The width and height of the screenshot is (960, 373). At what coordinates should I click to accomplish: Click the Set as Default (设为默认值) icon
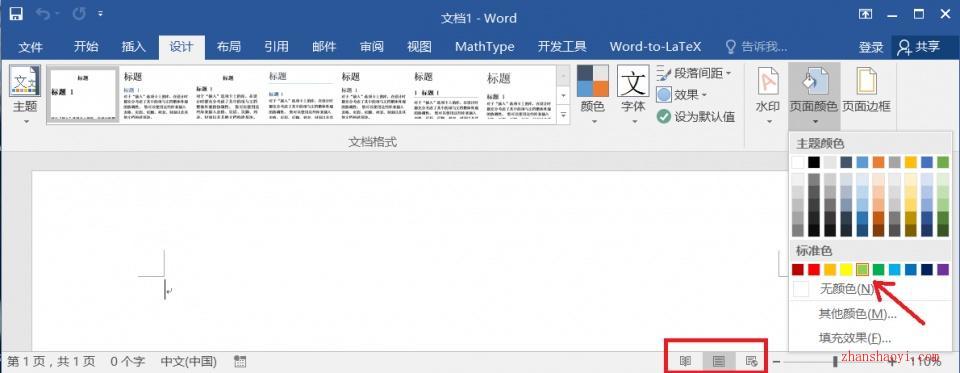tap(664, 116)
